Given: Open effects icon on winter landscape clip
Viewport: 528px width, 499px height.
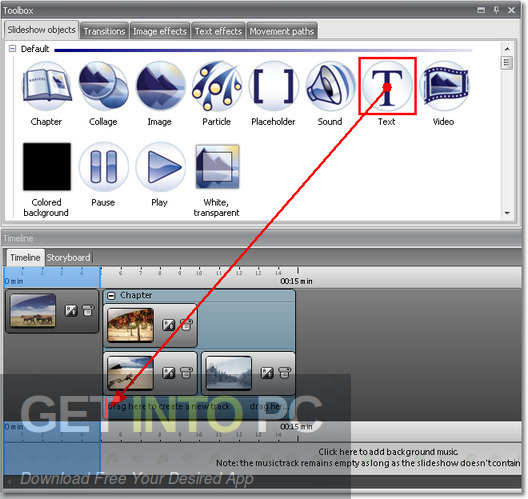Looking at the screenshot, I should pyautogui.click(x=267, y=373).
